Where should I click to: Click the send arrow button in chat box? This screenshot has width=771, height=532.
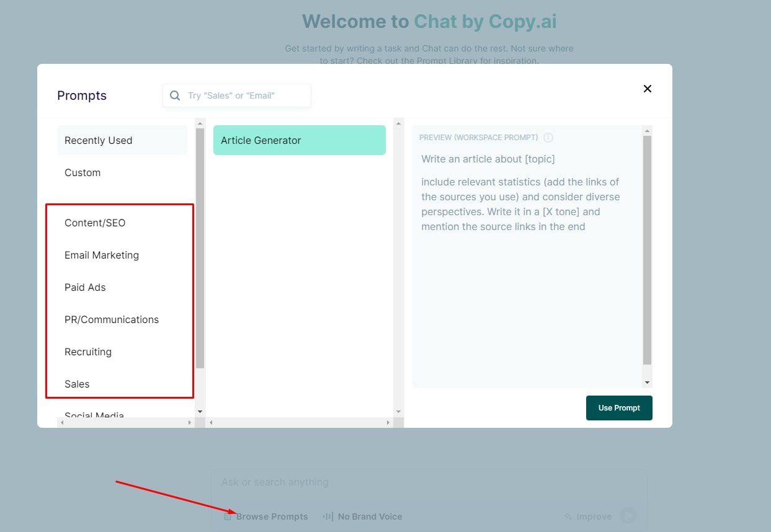coord(628,515)
